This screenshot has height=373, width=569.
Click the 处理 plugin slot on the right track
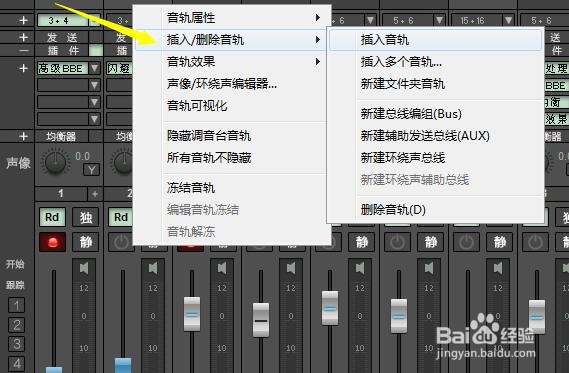556,68
